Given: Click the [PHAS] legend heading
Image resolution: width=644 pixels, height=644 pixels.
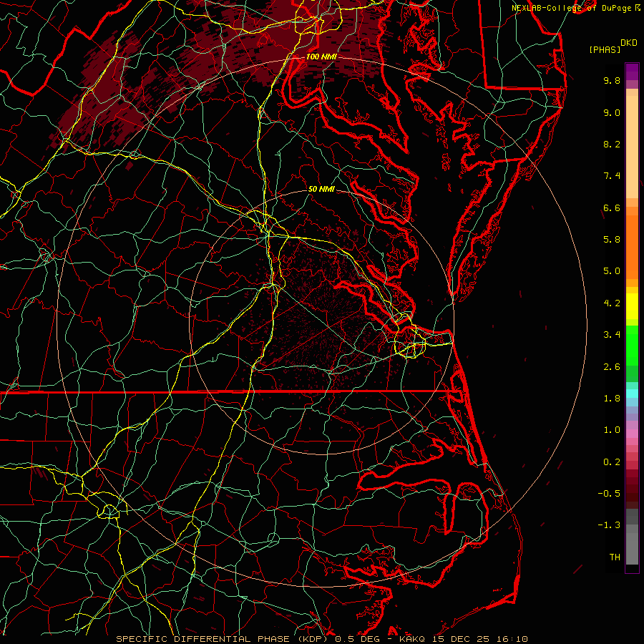Looking at the screenshot, I should point(605,49).
